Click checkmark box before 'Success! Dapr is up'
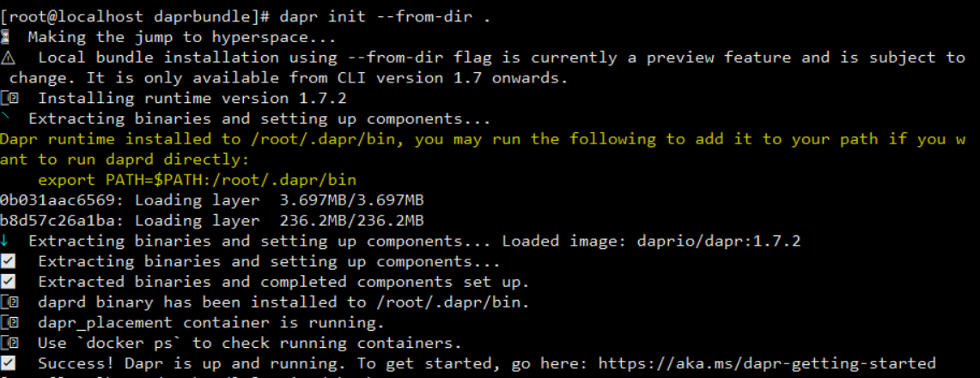 click(x=8, y=363)
